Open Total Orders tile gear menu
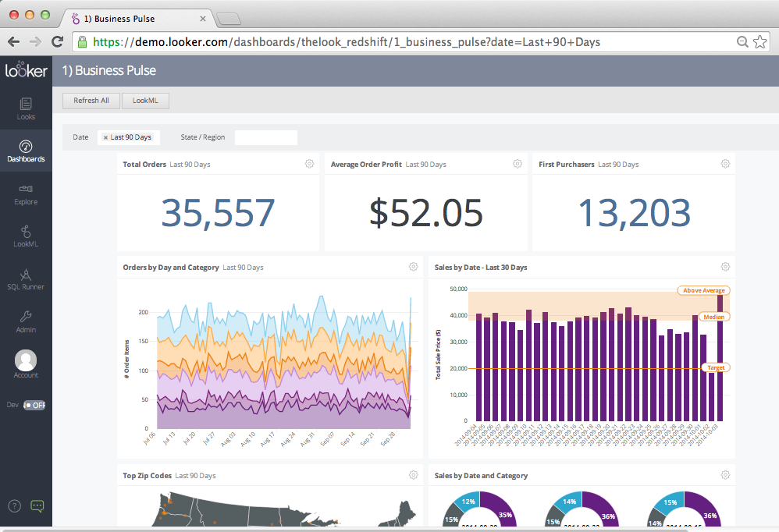779x532 pixels. pyautogui.click(x=309, y=164)
